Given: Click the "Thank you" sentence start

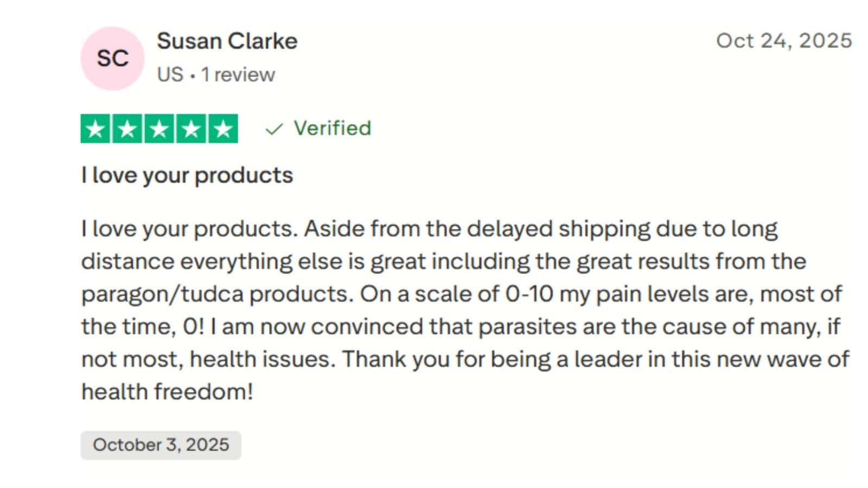Looking at the screenshot, I should 374,359.
